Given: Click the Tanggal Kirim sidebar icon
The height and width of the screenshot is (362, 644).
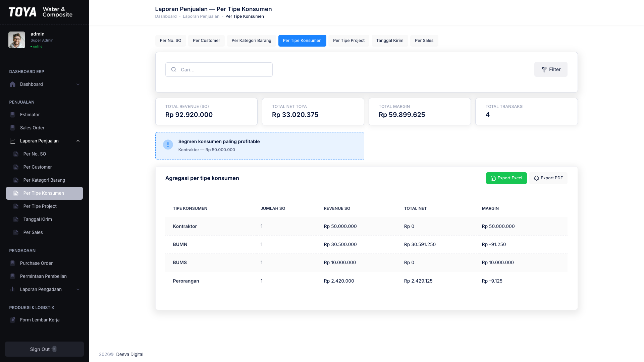Looking at the screenshot, I should click(16, 219).
